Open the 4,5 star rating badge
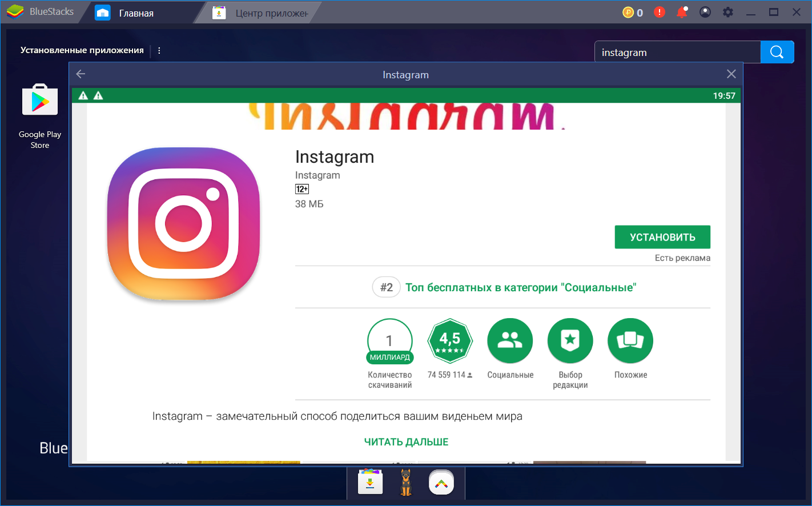 click(450, 341)
